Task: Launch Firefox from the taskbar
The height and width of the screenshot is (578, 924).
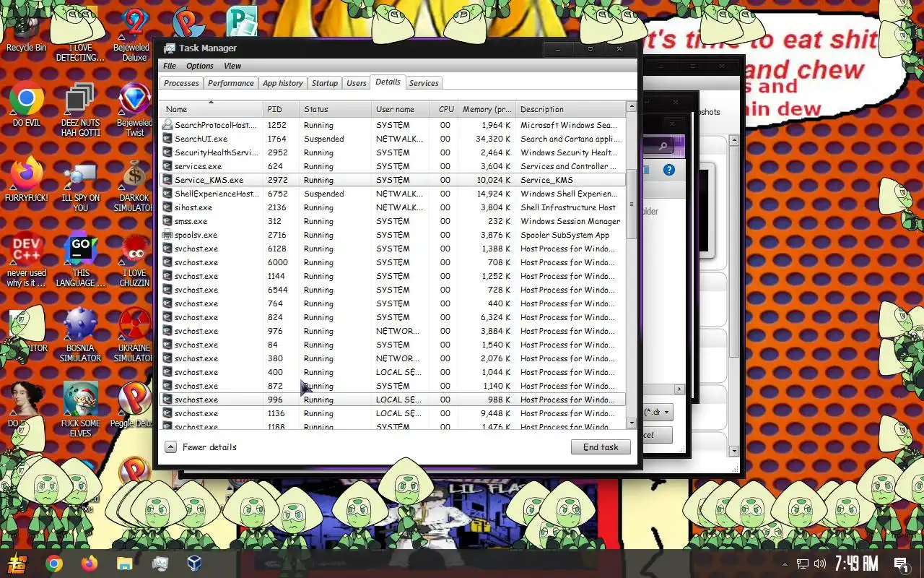Action: coord(90,564)
